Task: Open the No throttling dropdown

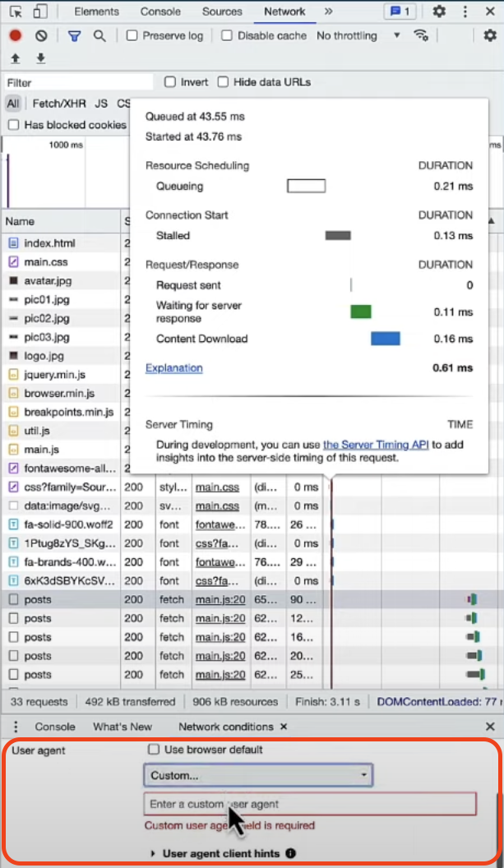Action: (x=358, y=35)
